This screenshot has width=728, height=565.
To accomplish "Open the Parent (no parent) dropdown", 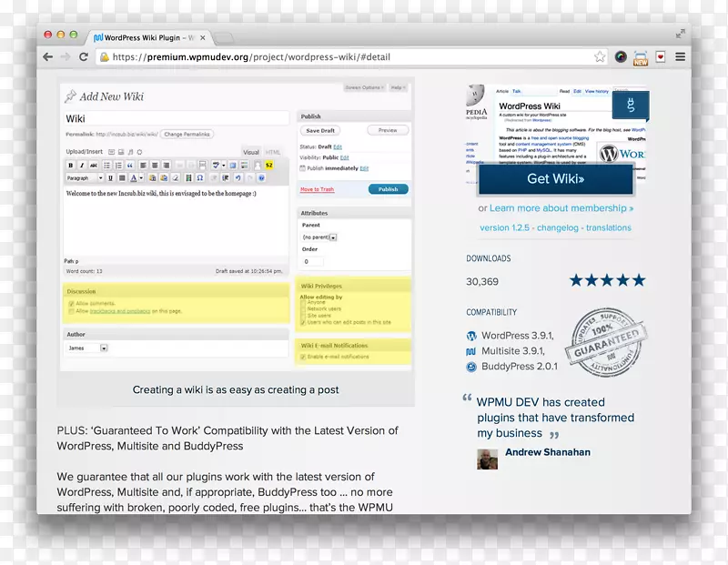I will (x=319, y=237).
